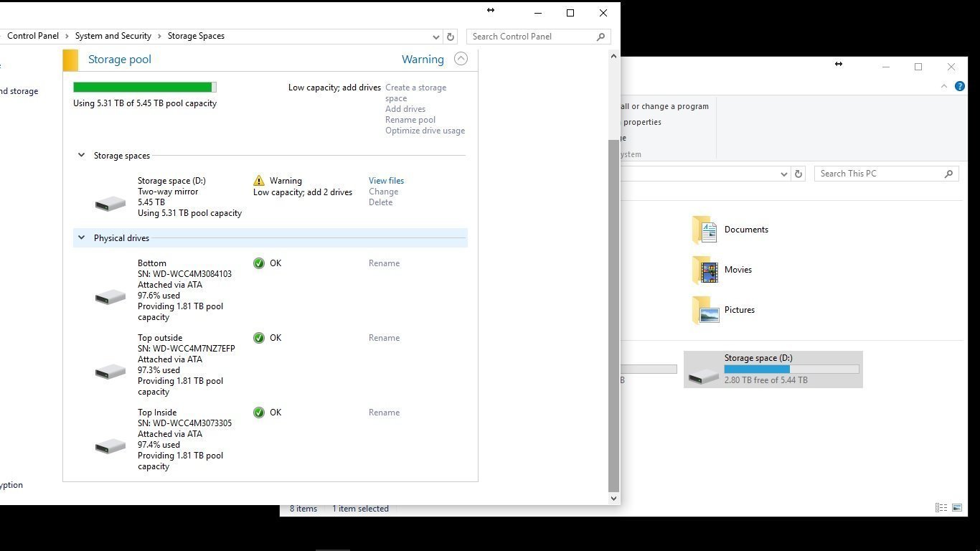Image resolution: width=980 pixels, height=551 pixels.
Task: Refresh the Control Panel window
Action: 451,37
